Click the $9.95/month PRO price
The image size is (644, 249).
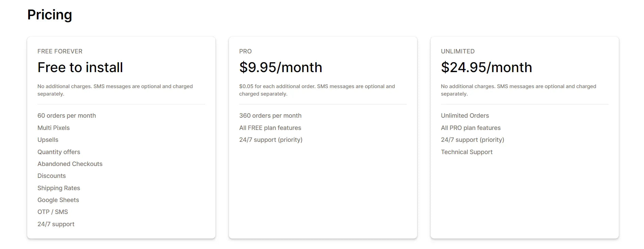click(281, 67)
